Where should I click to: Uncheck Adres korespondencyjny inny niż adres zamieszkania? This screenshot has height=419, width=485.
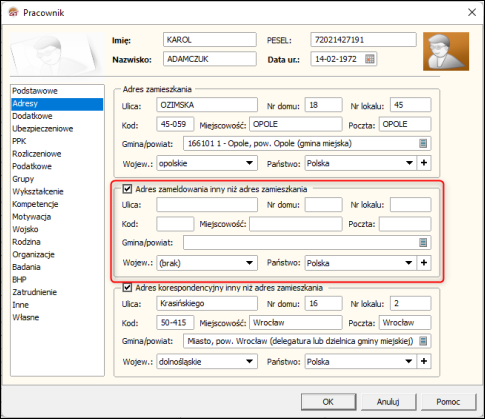pos(127,287)
